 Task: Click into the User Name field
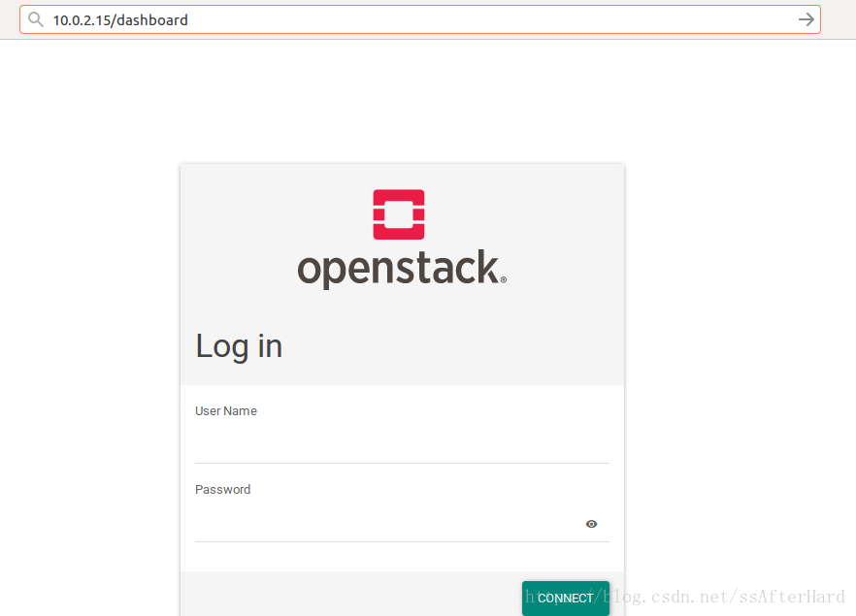[402, 446]
